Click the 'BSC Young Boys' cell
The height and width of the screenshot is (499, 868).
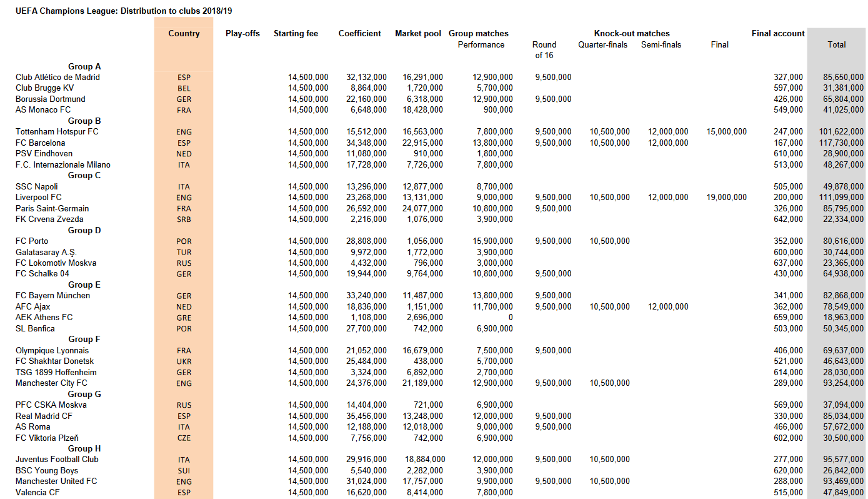coord(47,470)
